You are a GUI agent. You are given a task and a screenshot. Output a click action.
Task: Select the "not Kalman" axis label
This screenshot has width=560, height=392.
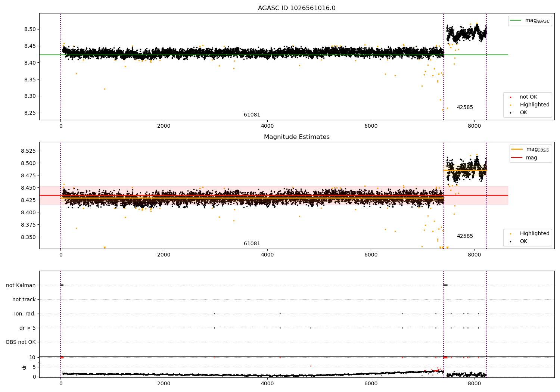coord(21,286)
